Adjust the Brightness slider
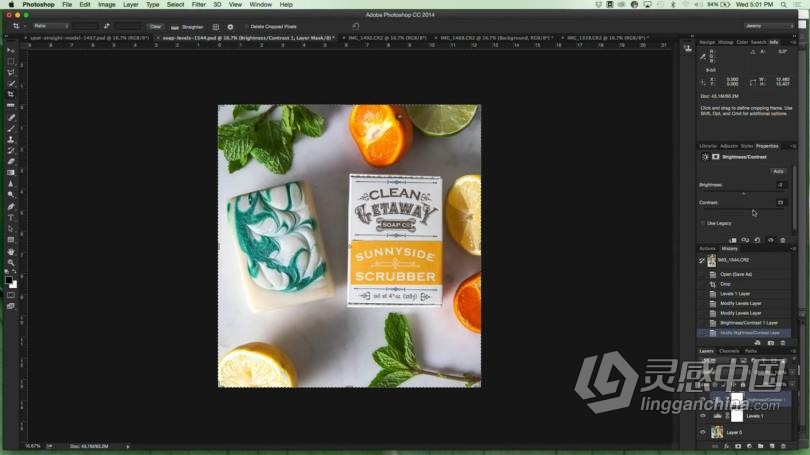The height and width of the screenshot is (455, 810). point(744,193)
